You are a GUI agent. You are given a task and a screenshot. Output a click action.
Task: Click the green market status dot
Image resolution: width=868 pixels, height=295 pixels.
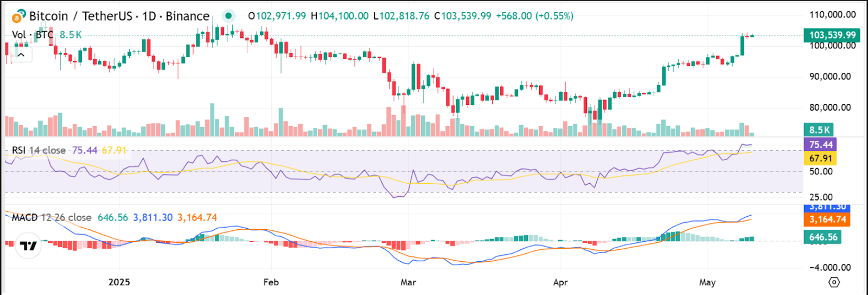pyautogui.click(x=229, y=16)
